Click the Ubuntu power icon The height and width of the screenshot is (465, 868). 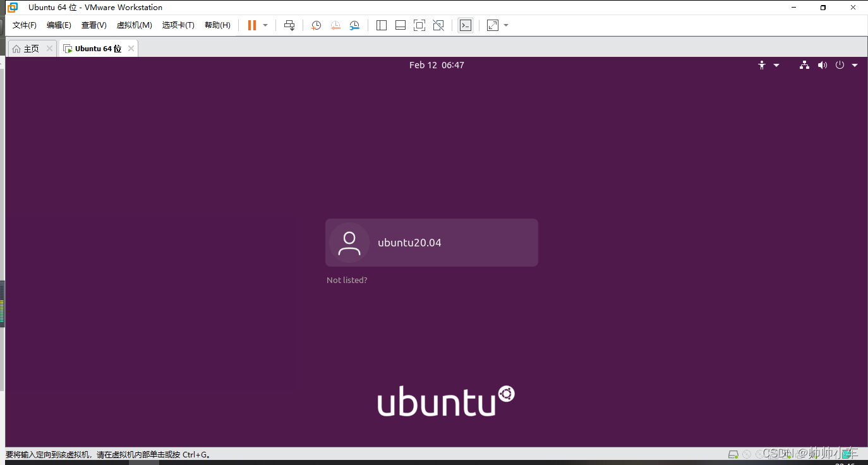pyautogui.click(x=840, y=65)
